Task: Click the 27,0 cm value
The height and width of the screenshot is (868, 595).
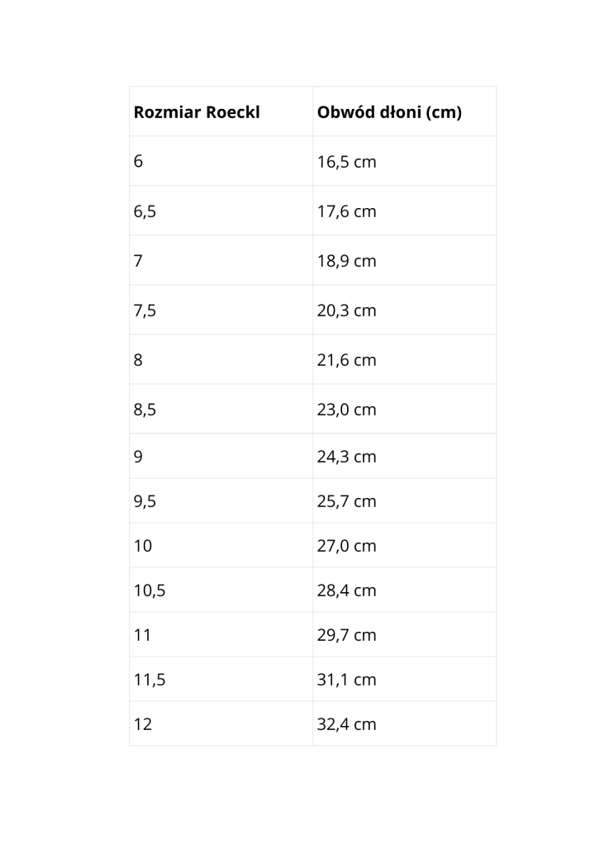Action: (x=346, y=546)
